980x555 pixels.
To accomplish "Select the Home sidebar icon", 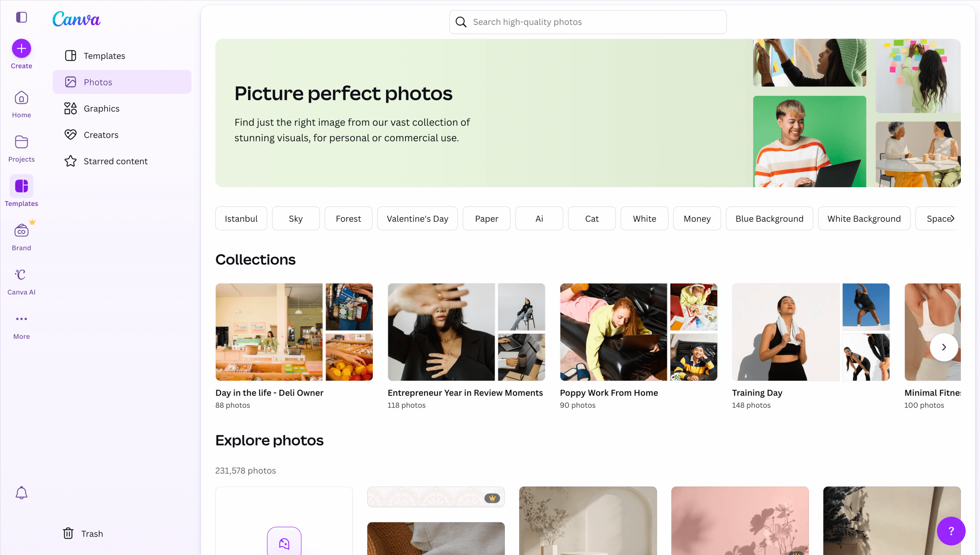I will (21, 98).
